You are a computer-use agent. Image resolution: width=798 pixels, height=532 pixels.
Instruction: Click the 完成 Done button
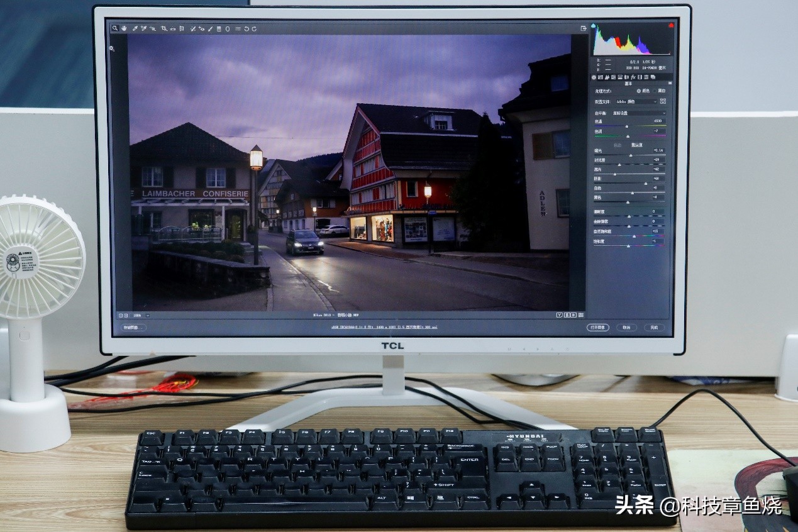coord(655,328)
